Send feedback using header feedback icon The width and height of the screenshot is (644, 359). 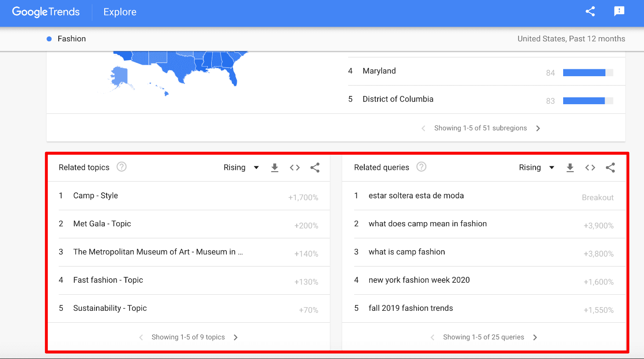click(619, 11)
